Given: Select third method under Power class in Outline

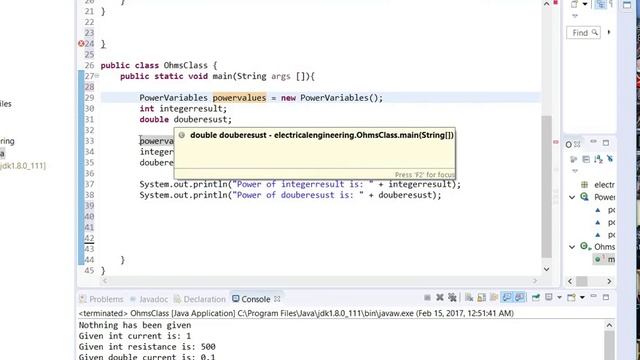Looking at the screenshot, I should 605,235.
